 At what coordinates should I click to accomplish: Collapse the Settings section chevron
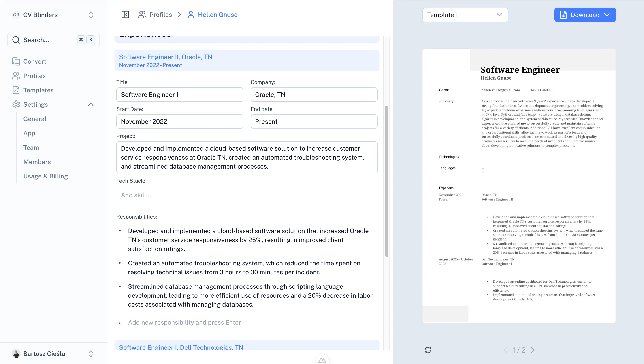(x=91, y=104)
